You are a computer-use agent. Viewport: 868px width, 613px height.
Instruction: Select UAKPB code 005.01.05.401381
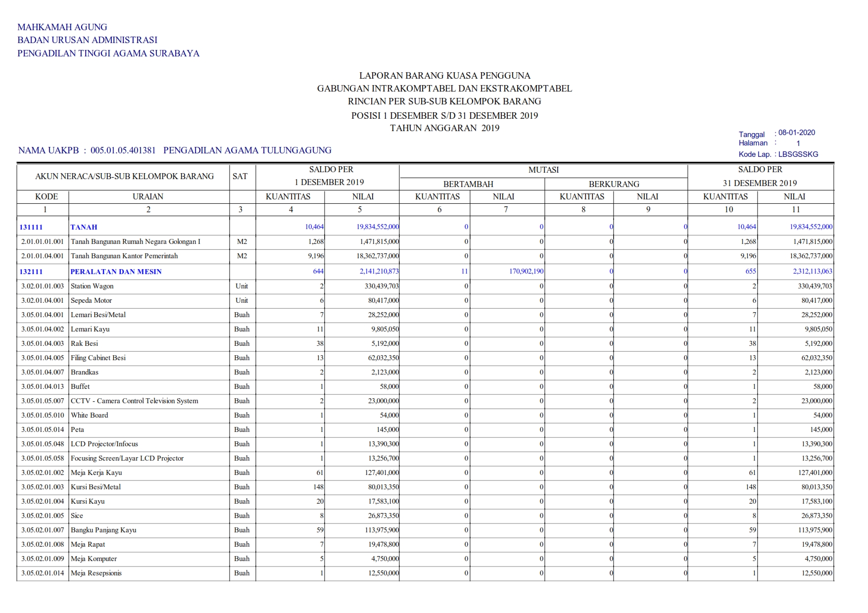click(123, 150)
